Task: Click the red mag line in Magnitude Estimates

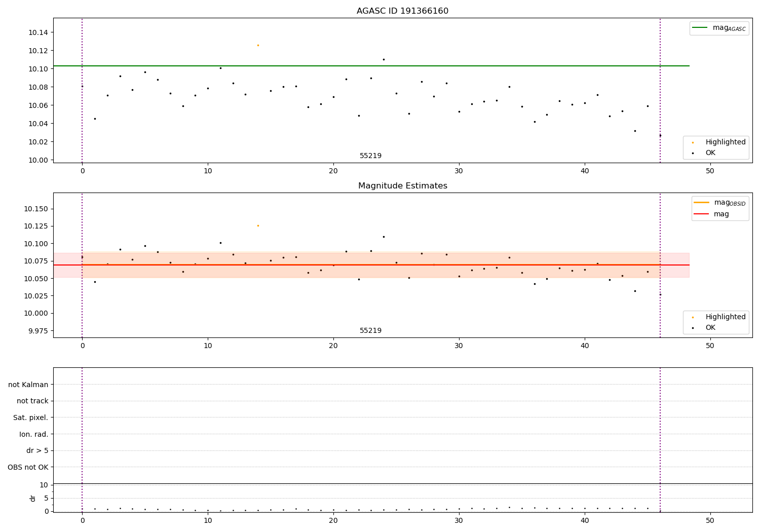Action: (371, 265)
